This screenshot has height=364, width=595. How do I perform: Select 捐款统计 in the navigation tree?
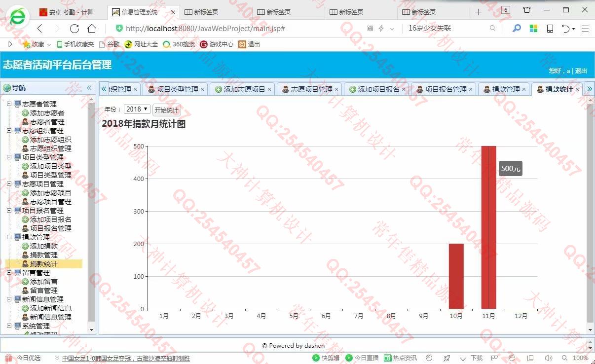(43, 264)
